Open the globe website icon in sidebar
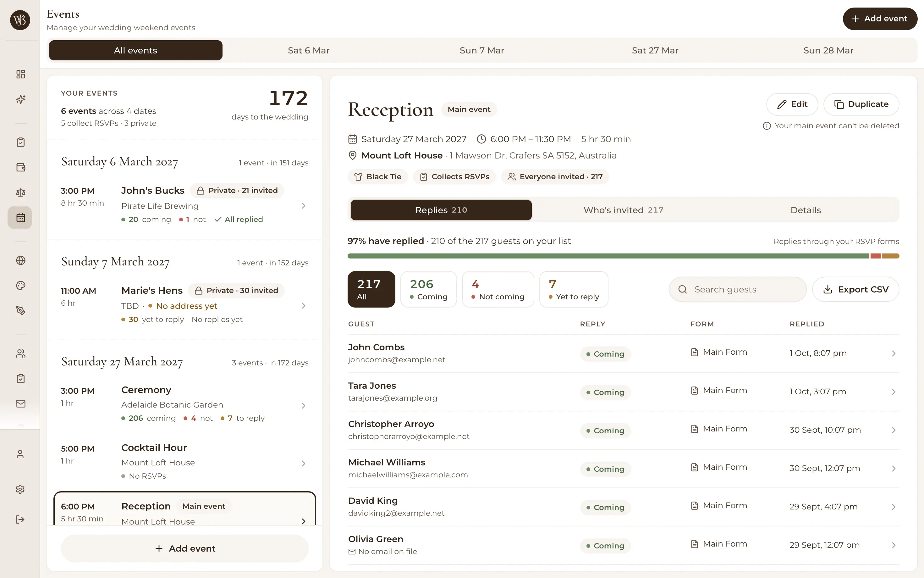The height and width of the screenshot is (578, 924). [x=21, y=260]
